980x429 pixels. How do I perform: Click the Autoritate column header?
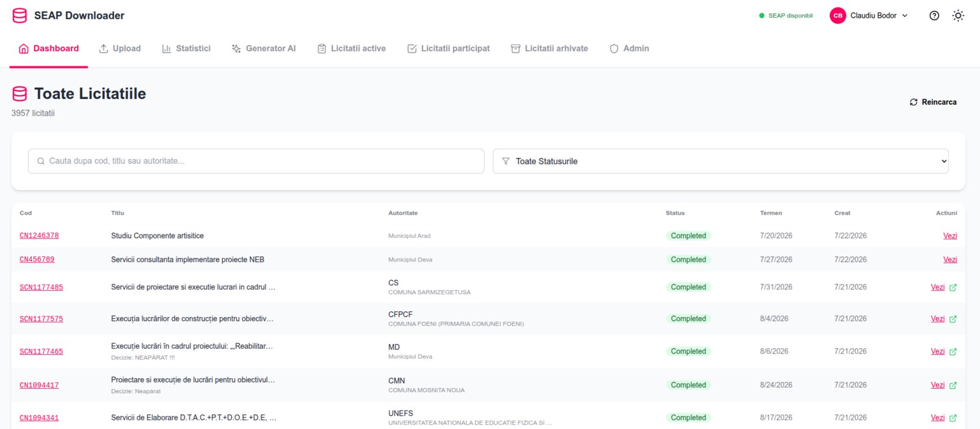click(x=403, y=213)
